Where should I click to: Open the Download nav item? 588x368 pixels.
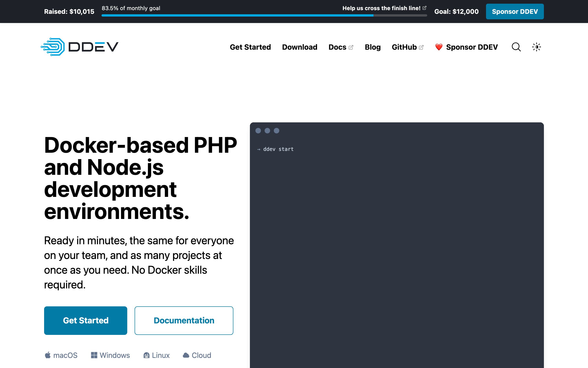pos(300,47)
